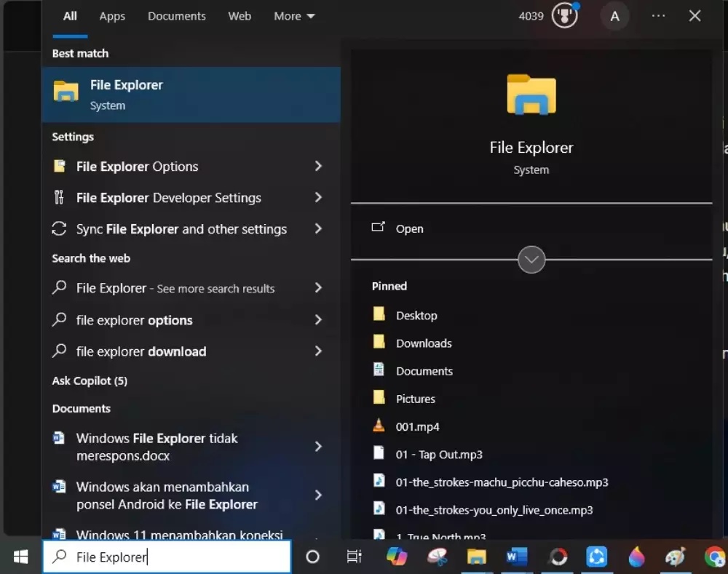Expand File Explorer Options arrow

tap(318, 167)
